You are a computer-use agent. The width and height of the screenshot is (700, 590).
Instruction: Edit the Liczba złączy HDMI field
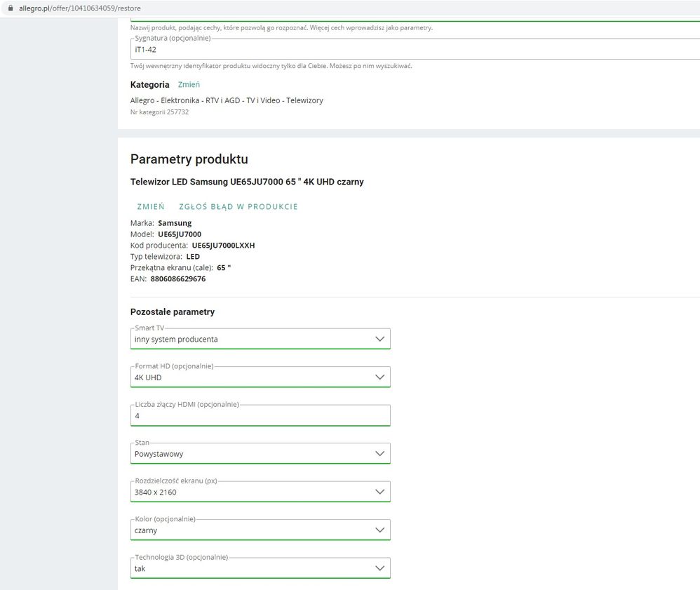(x=260, y=415)
